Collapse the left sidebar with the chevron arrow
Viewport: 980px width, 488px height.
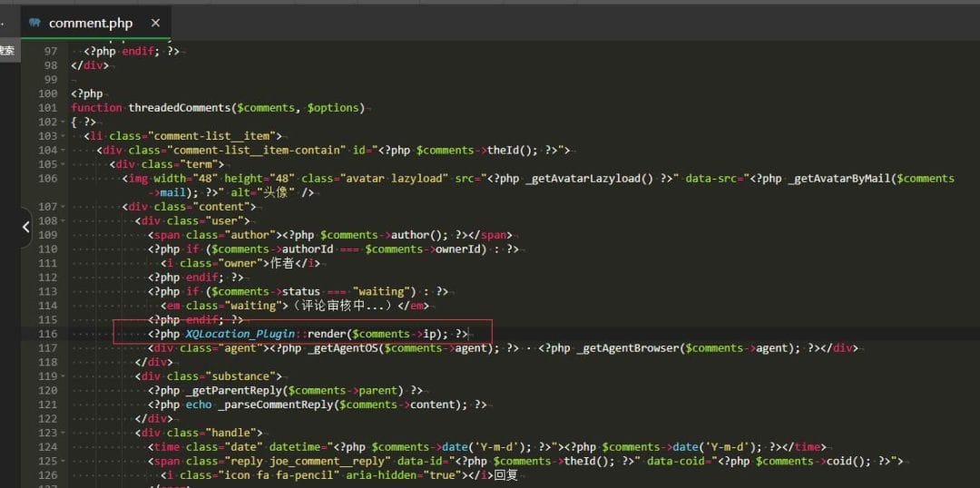(x=26, y=228)
